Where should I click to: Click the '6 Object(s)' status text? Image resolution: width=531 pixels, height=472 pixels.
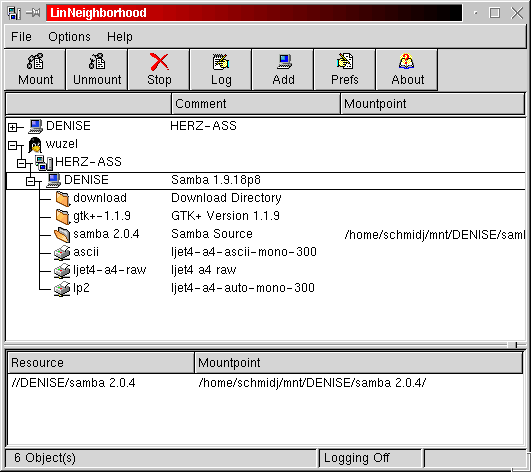tap(45, 458)
